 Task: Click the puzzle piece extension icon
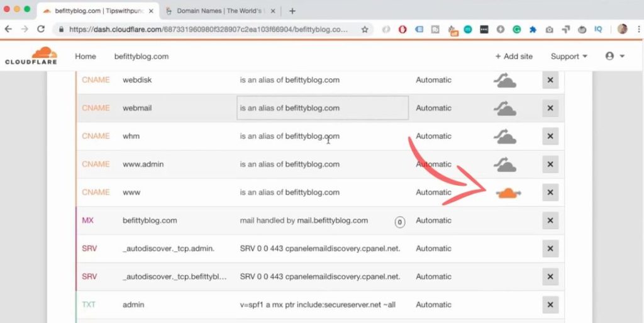click(533, 30)
